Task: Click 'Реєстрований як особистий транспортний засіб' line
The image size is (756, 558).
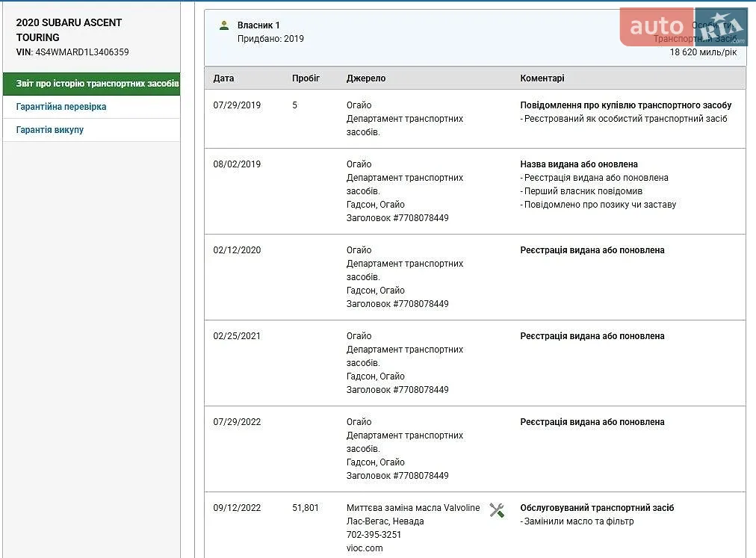Action: [x=625, y=119]
